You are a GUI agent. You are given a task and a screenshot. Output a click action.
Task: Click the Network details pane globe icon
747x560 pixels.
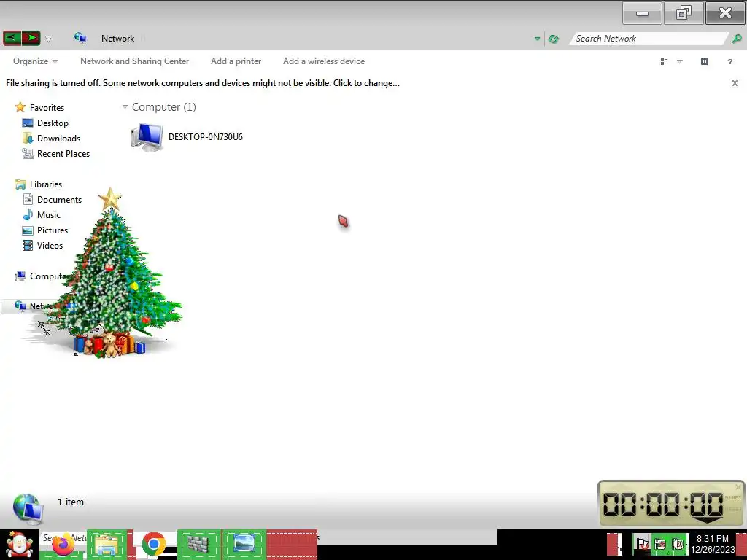click(x=28, y=508)
